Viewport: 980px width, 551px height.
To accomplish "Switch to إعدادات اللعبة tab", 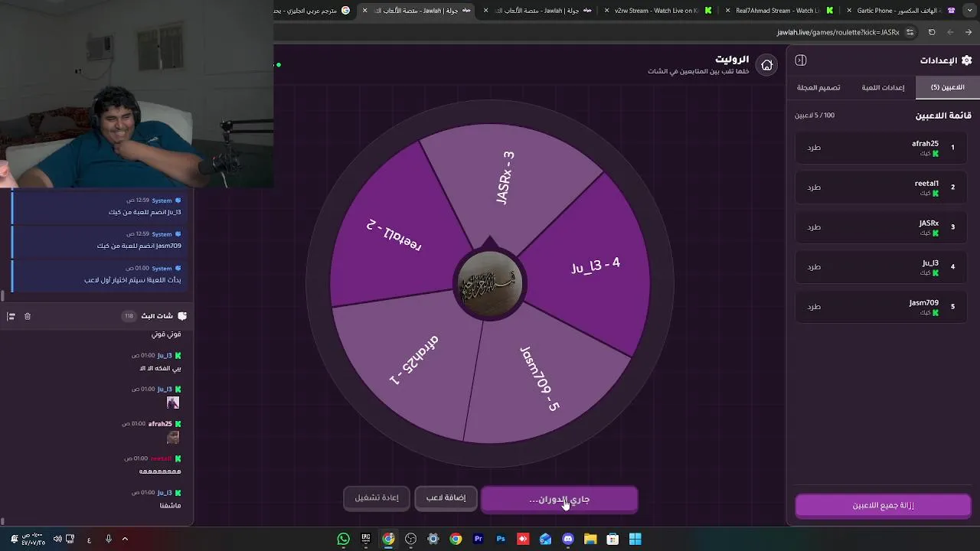I will tap(883, 87).
